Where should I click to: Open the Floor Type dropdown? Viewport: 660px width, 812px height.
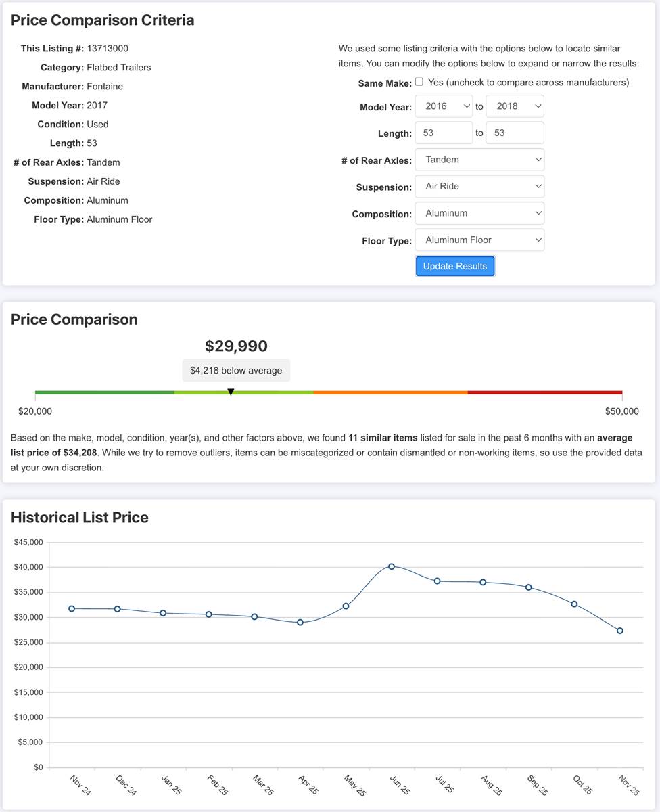coord(479,240)
